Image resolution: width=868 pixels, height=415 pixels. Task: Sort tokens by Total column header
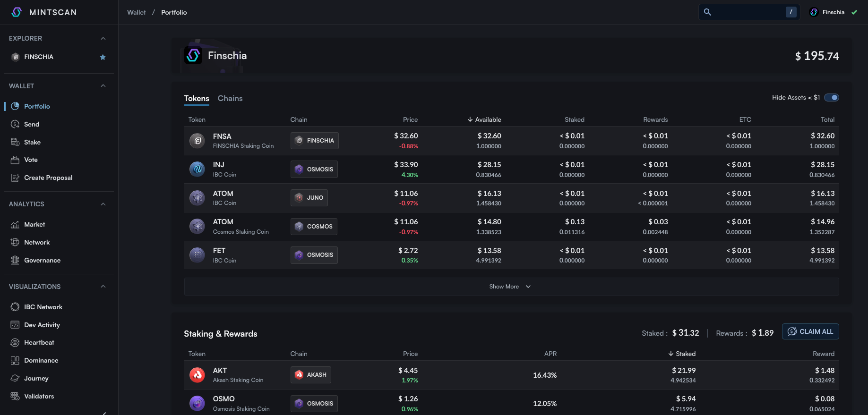tap(827, 119)
